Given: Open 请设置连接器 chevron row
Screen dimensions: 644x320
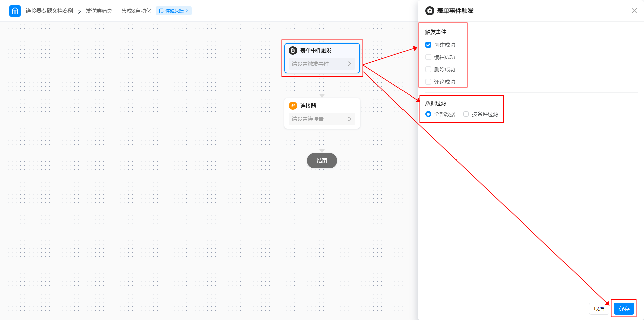Looking at the screenshot, I should coord(322,119).
